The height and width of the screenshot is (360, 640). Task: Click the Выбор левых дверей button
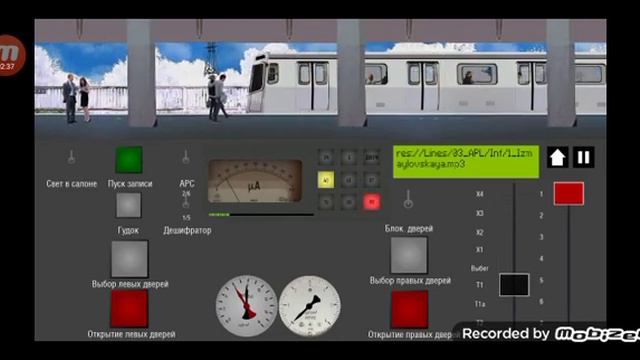(129, 259)
